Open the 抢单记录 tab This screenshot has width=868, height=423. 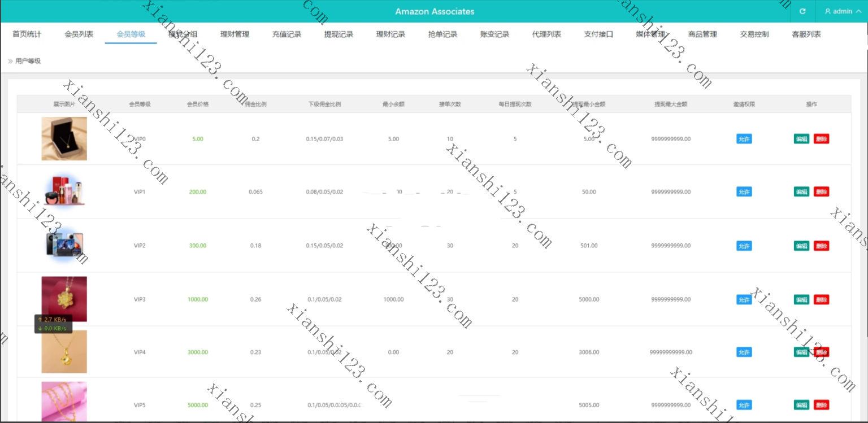443,34
